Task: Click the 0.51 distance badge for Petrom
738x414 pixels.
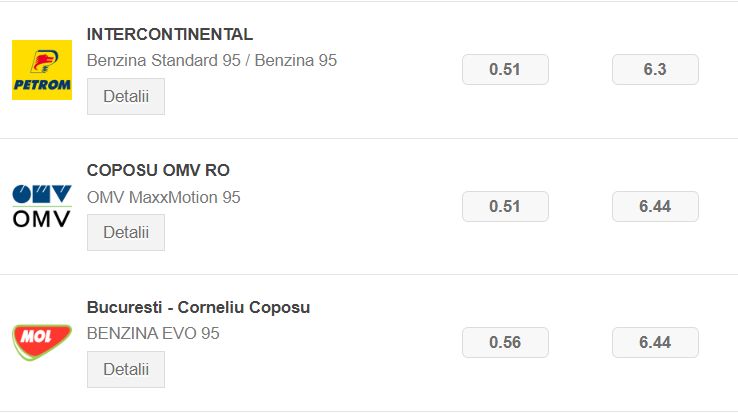Action: click(505, 70)
